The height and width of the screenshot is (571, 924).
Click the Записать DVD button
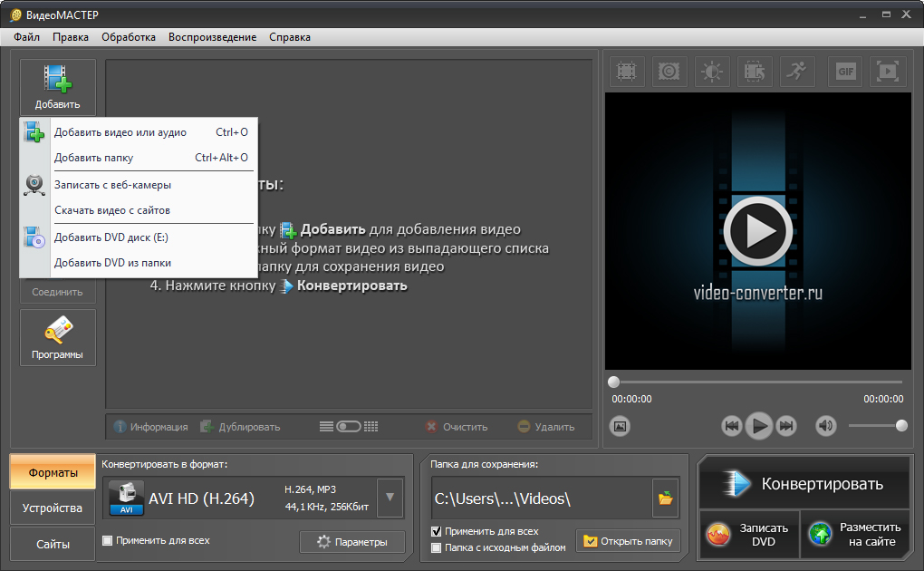(x=749, y=535)
